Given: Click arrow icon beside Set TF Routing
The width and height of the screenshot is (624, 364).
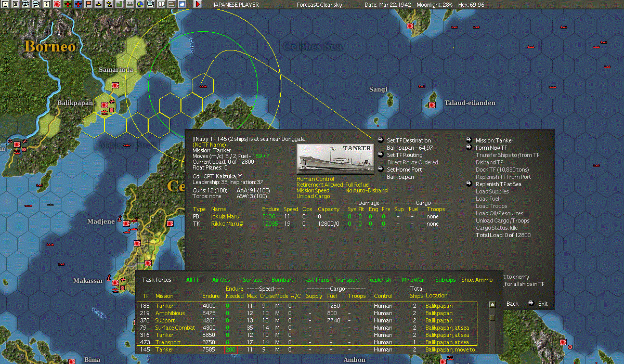Looking at the screenshot, I should pos(381,155).
